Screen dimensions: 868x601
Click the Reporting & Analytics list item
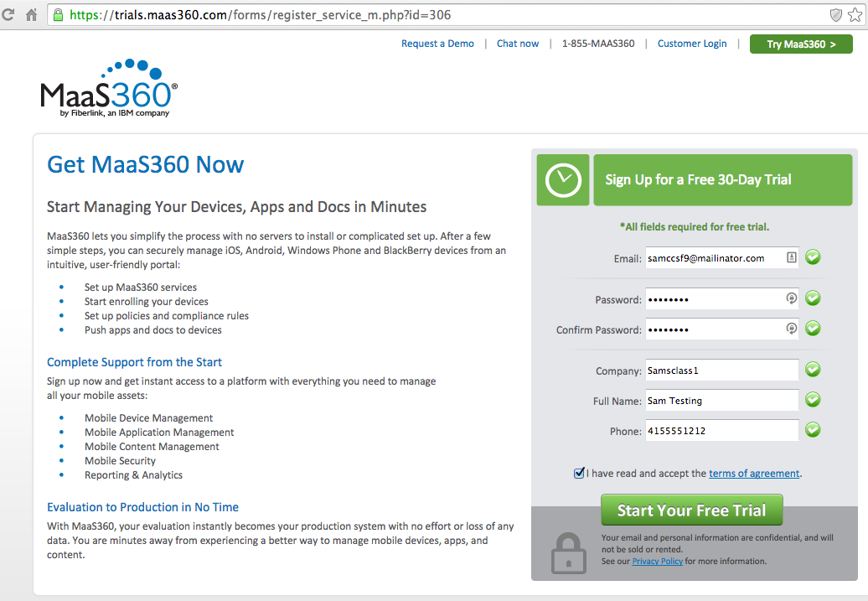[133, 475]
